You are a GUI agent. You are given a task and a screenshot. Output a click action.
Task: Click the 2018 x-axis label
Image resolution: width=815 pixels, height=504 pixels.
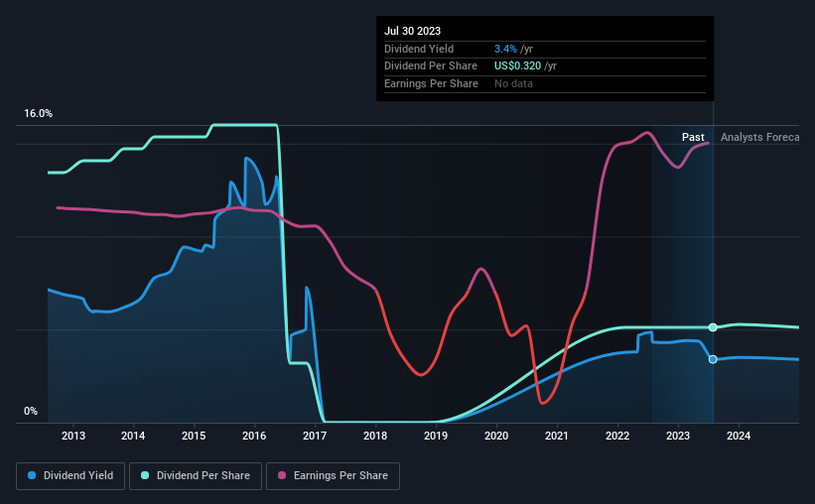(x=375, y=436)
